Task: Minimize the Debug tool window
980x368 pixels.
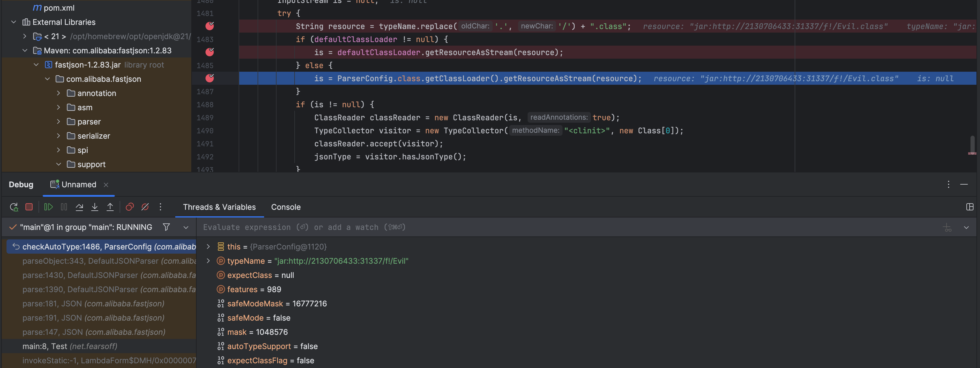Action: point(964,185)
